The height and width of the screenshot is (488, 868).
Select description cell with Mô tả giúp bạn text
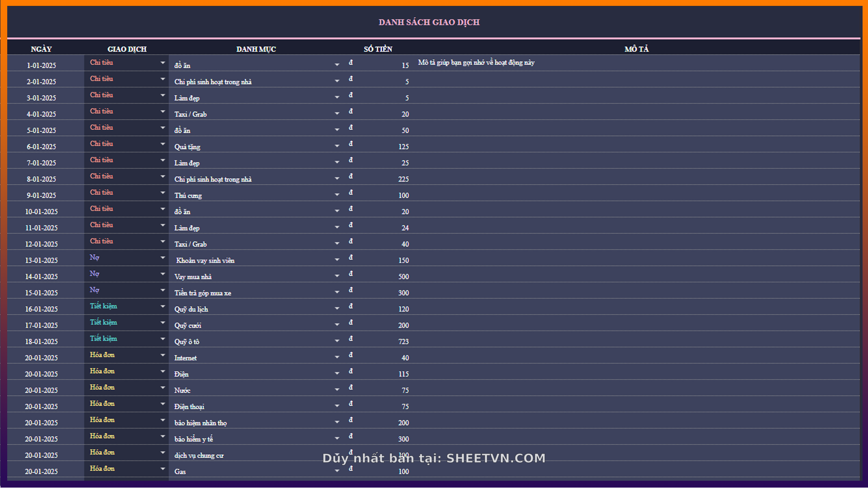click(476, 63)
